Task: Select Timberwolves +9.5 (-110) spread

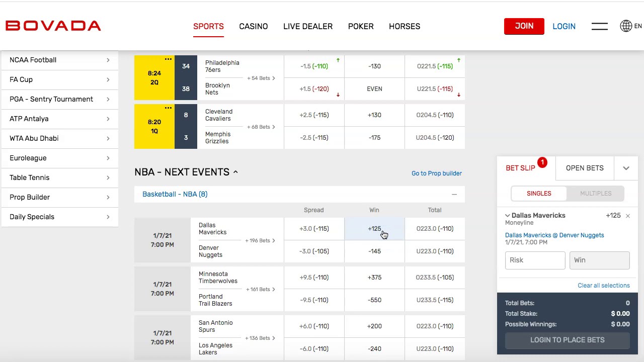Action: pos(314,278)
